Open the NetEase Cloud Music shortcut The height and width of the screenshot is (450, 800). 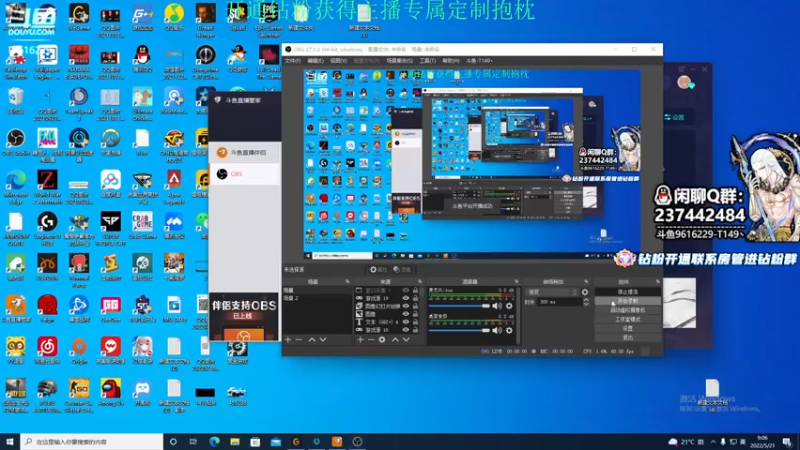click(x=47, y=350)
